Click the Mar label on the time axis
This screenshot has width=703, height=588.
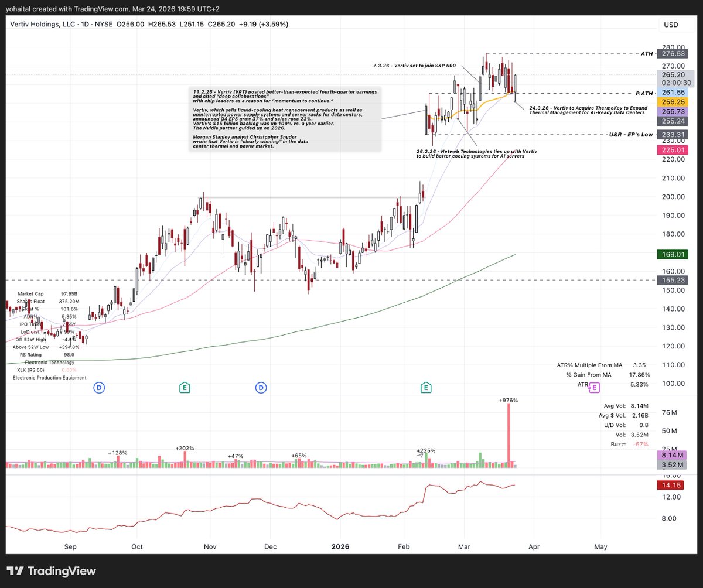(x=463, y=547)
